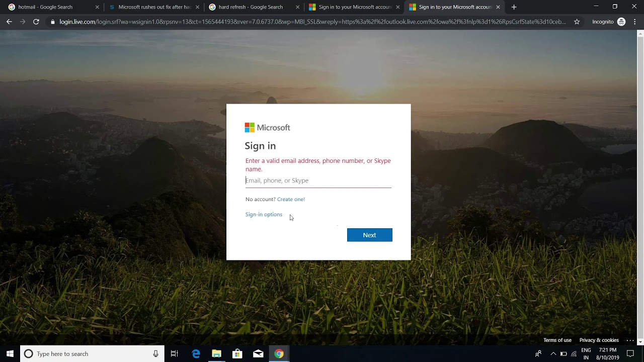Click the browser back arrow
This screenshot has width=644, height=362.
tap(9, 22)
